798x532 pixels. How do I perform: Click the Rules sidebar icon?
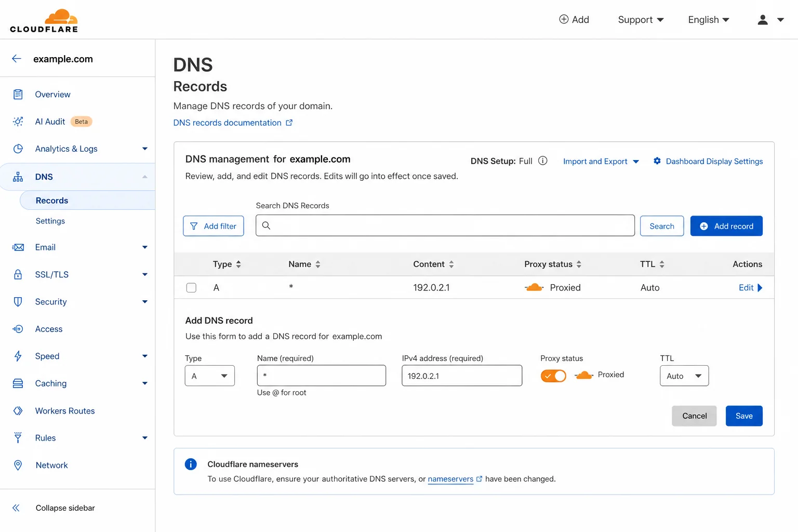pyautogui.click(x=18, y=438)
